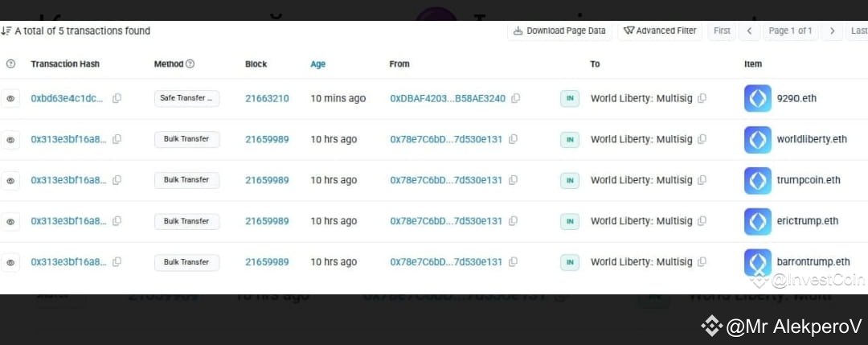
Task: Copy From address 0xDBAF4203...B58AE3240
Action: (515, 99)
